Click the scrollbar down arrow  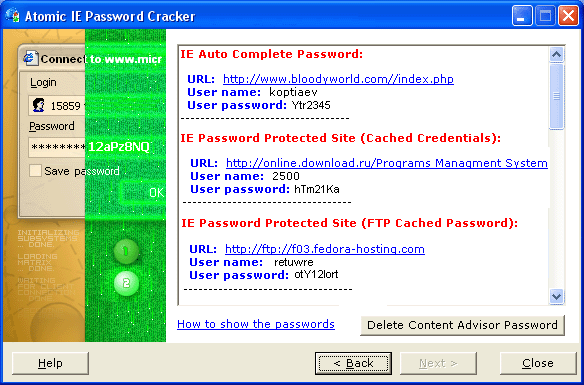tap(556, 297)
